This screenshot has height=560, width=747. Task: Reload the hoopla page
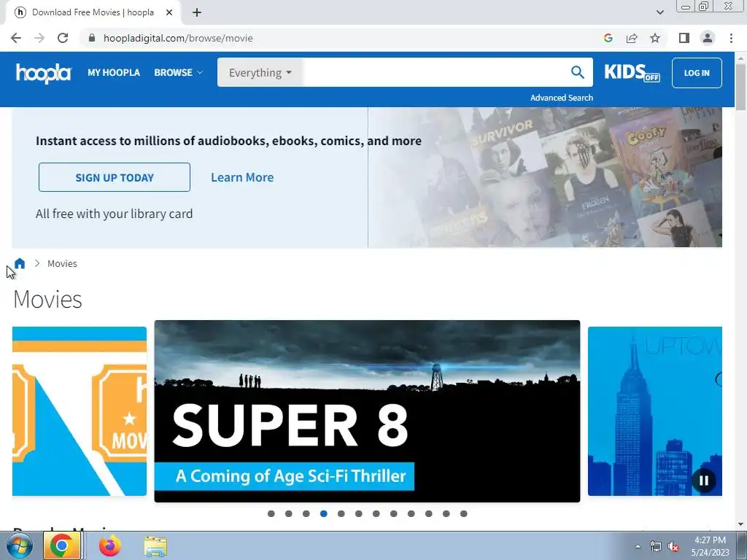point(63,38)
